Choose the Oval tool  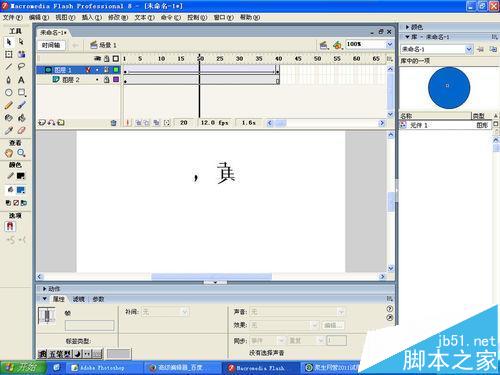(9, 92)
